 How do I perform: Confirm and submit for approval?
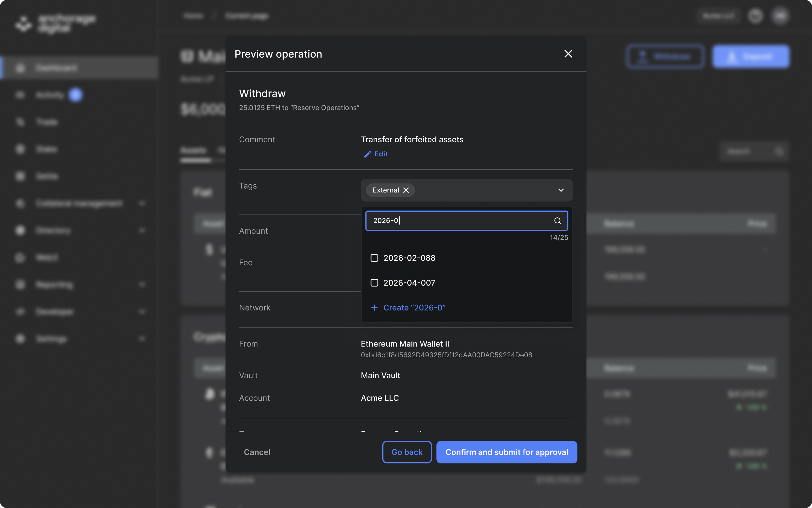[x=507, y=452]
